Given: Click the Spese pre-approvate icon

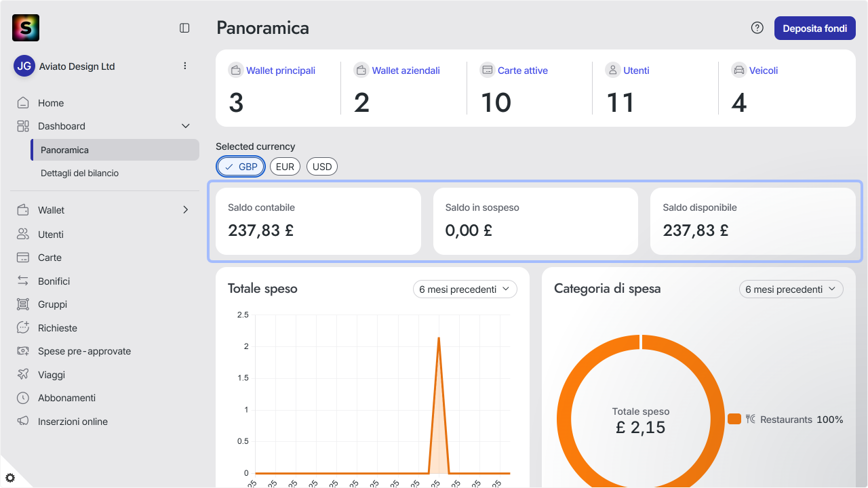Looking at the screenshot, I should point(23,351).
